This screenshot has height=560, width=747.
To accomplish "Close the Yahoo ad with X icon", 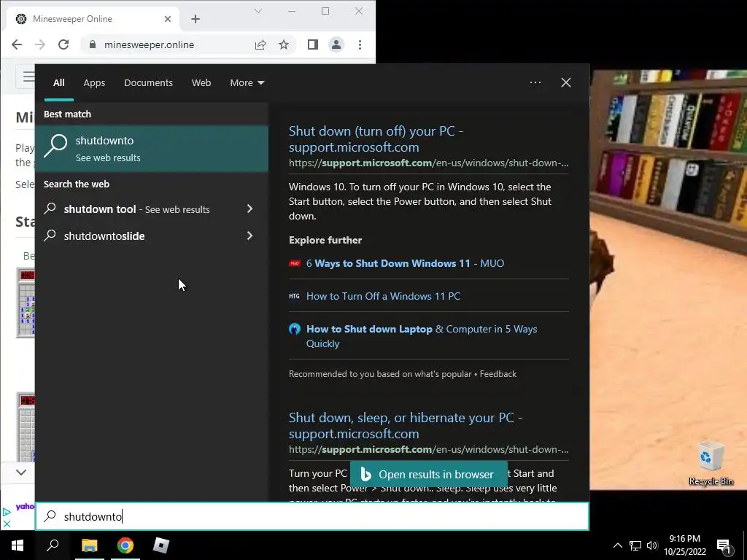I will [7, 524].
